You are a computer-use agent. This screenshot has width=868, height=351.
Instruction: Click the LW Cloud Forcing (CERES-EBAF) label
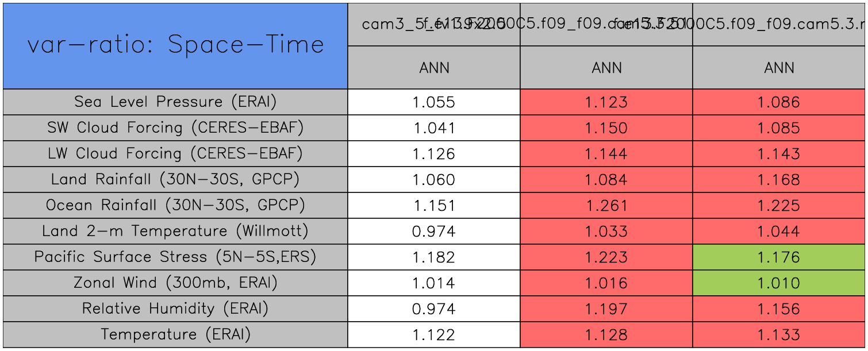(x=175, y=154)
